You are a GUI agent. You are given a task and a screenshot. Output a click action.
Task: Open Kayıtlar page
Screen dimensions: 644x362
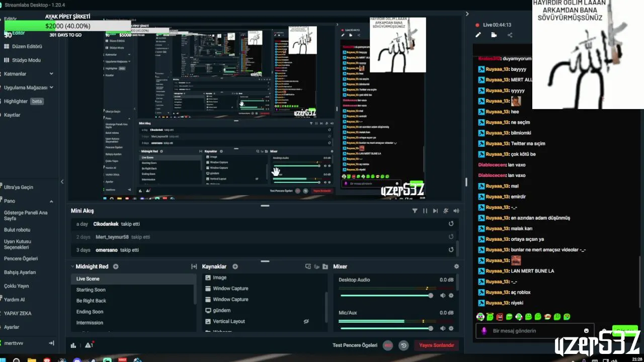pos(12,115)
